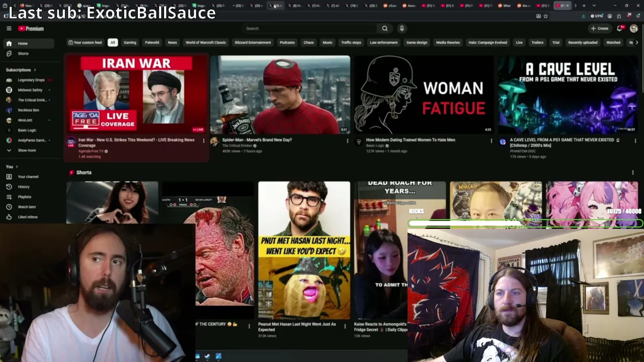The width and height of the screenshot is (644, 362).
Task: Select the Watched filter chip
Action: (613, 43)
